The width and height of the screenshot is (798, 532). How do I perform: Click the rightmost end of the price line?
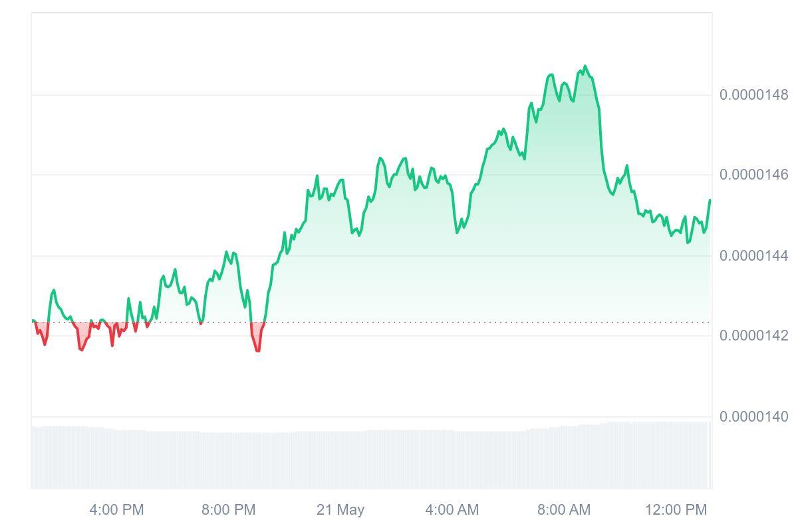pos(710,200)
